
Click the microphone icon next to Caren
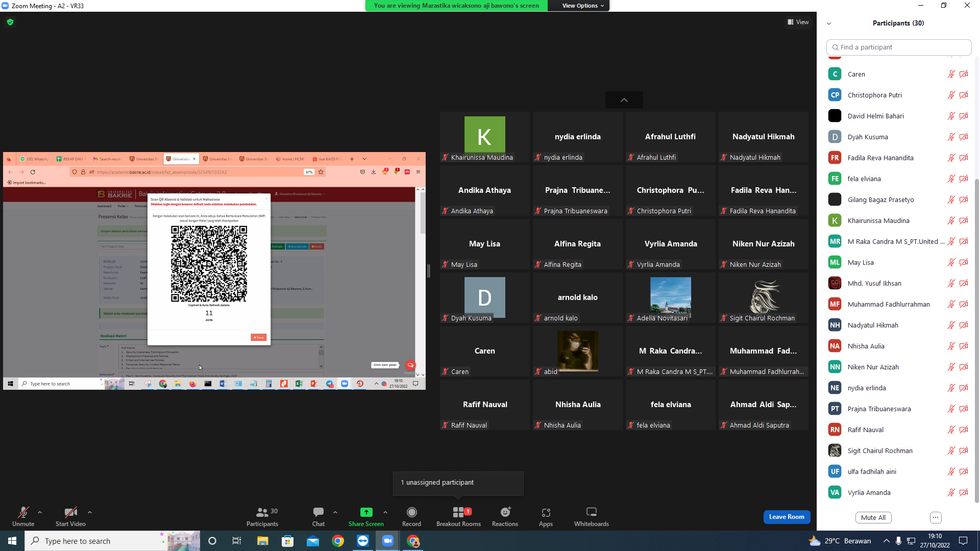951,74
